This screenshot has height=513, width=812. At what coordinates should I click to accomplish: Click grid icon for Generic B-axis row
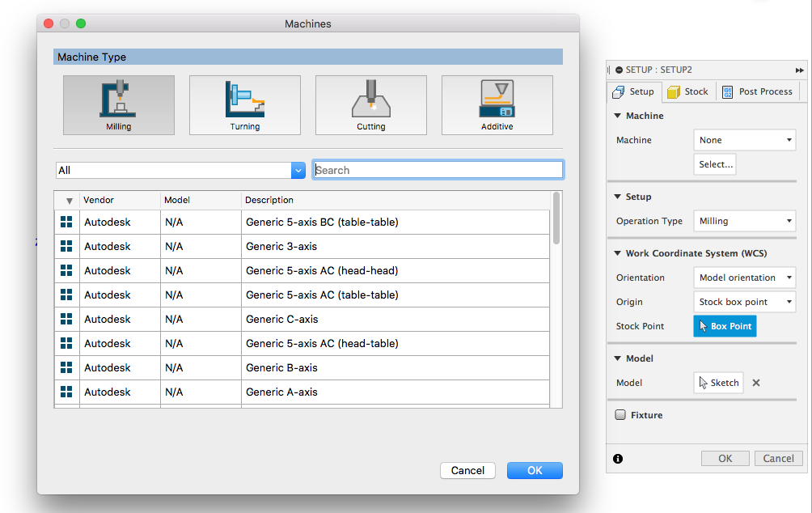66,367
